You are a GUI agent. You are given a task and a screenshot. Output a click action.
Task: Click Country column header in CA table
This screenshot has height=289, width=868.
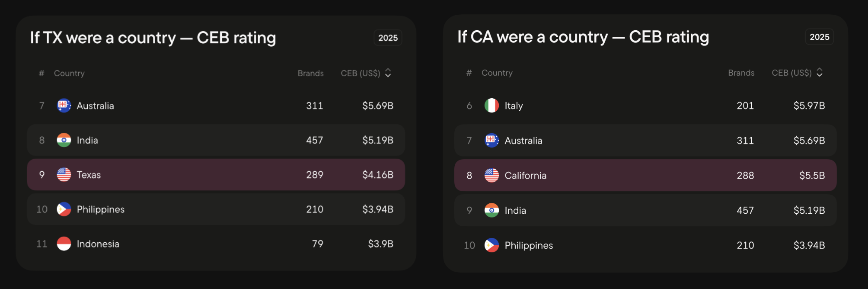click(x=497, y=73)
